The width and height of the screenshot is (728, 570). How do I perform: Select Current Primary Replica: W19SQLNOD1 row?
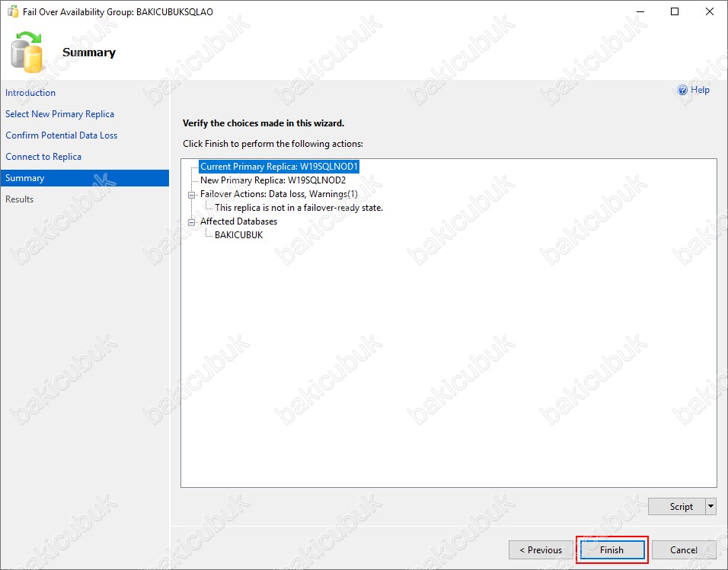(x=279, y=167)
